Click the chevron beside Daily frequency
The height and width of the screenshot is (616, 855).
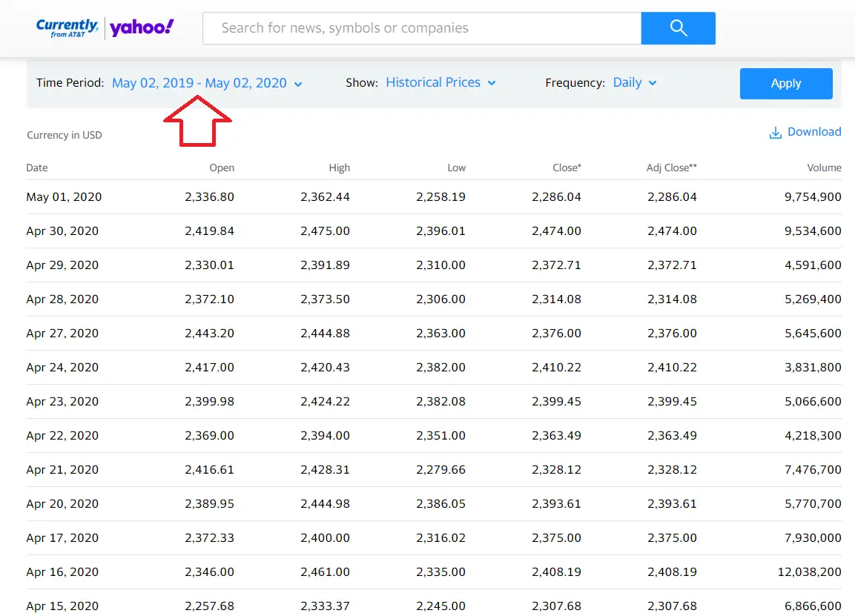click(652, 83)
